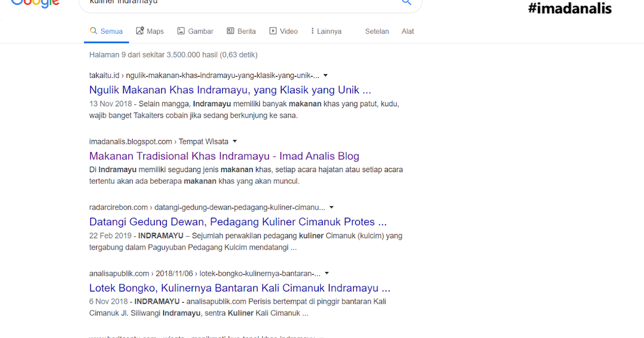Expand the radarcirebon.com result dropdown arrow
The height and width of the screenshot is (338, 644).
tap(331, 208)
